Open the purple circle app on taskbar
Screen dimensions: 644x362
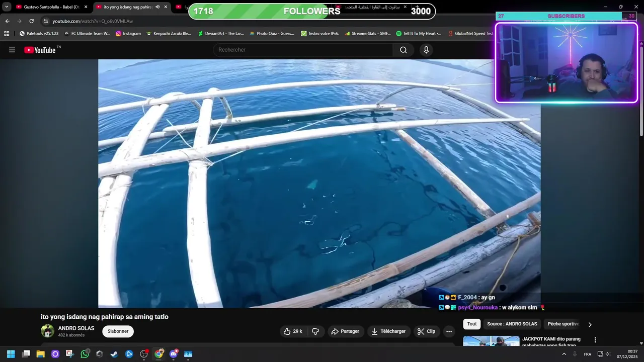click(55, 354)
